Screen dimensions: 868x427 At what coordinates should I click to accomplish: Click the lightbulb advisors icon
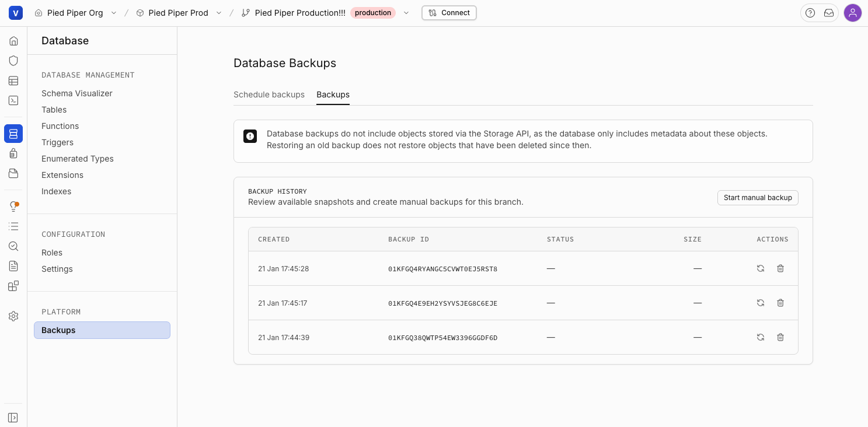point(13,206)
